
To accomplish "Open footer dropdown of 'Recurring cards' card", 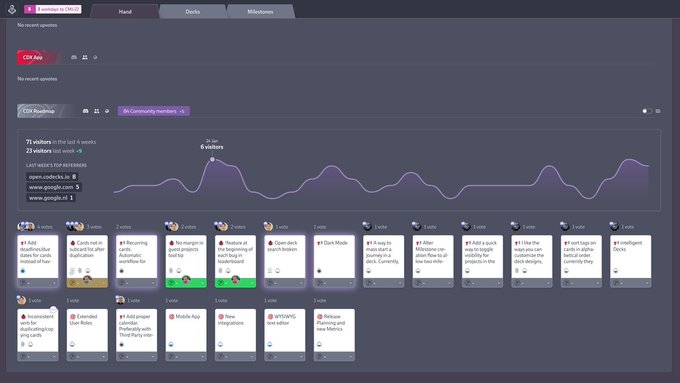I will click(153, 283).
